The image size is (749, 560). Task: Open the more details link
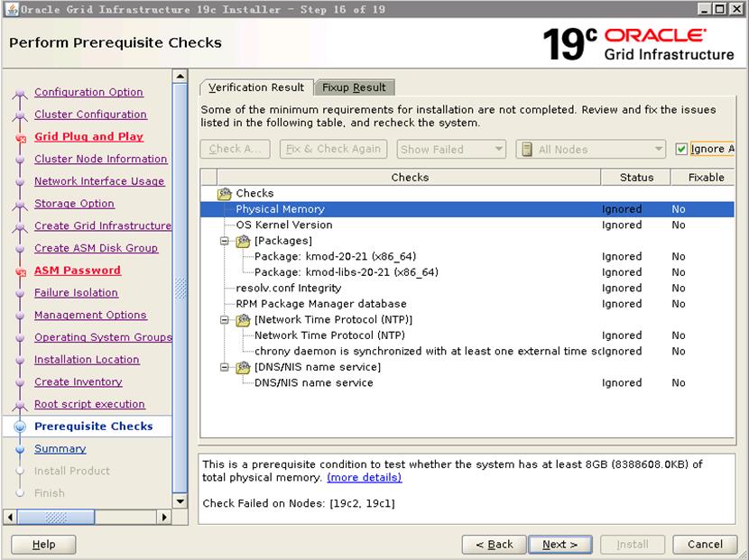(364, 477)
